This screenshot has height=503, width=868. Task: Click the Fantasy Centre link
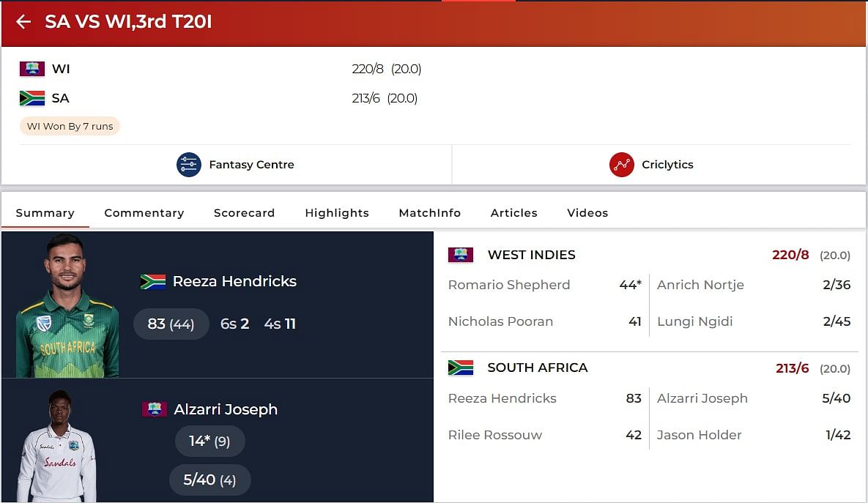(x=251, y=165)
